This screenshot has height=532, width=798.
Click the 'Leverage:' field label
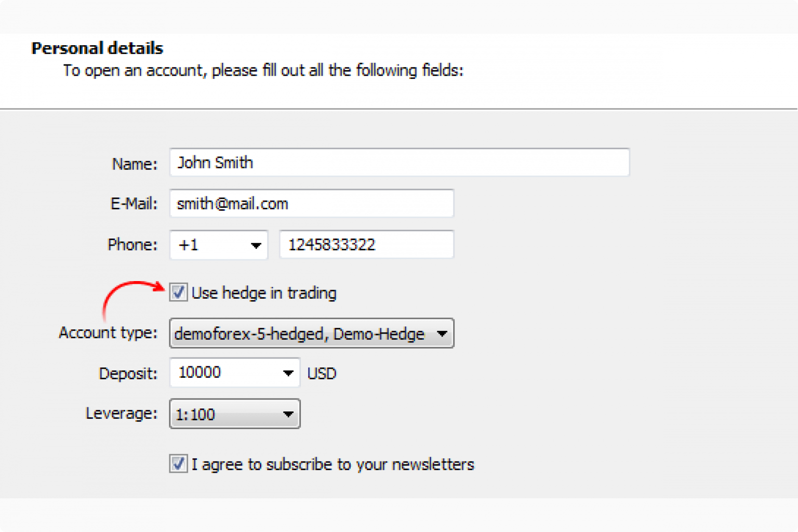click(121, 414)
